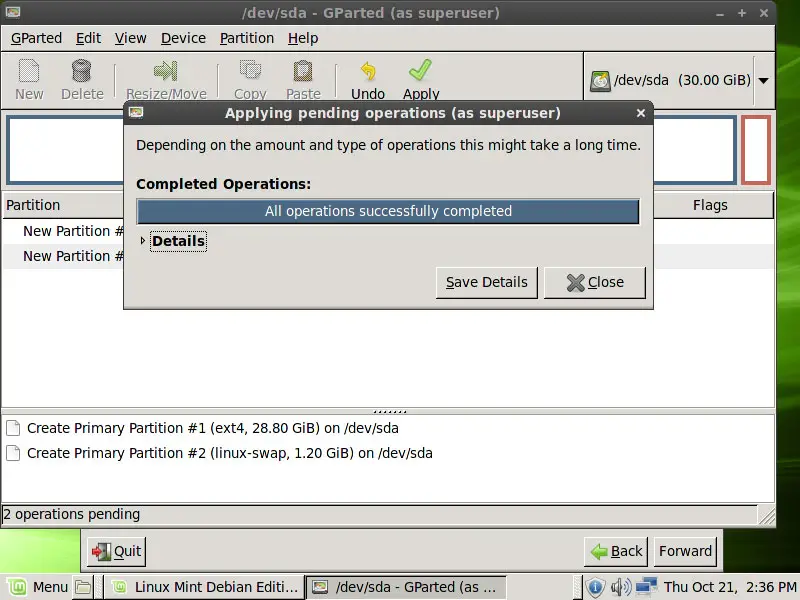Click the GParted taskbar window button
This screenshot has width=800, height=600.
tap(406, 587)
